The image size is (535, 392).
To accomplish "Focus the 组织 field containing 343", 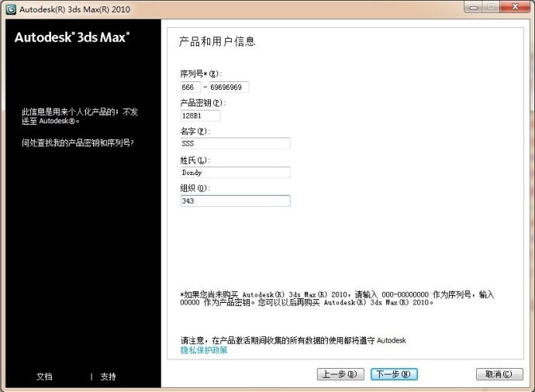I will pyautogui.click(x=234, y=201).
